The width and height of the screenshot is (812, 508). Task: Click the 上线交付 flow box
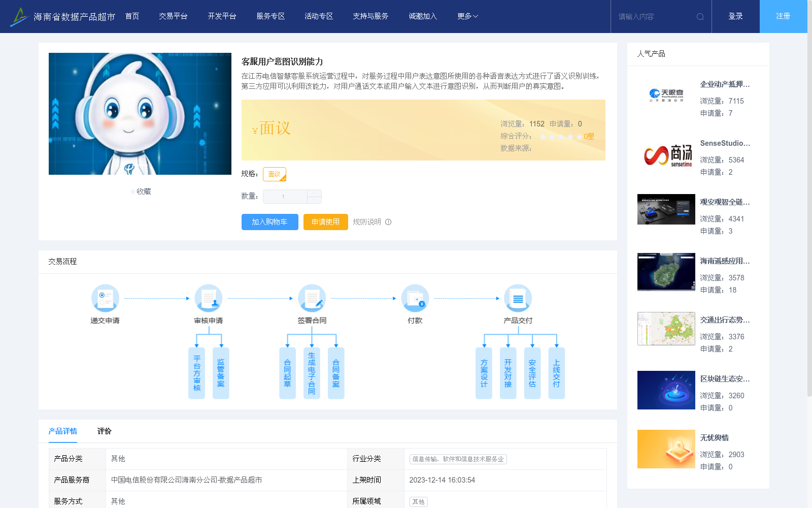click(x=557, y=373)
